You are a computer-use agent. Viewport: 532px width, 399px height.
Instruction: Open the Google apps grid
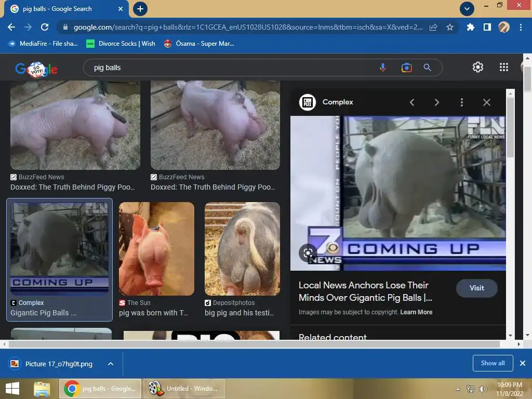(504, 67)
